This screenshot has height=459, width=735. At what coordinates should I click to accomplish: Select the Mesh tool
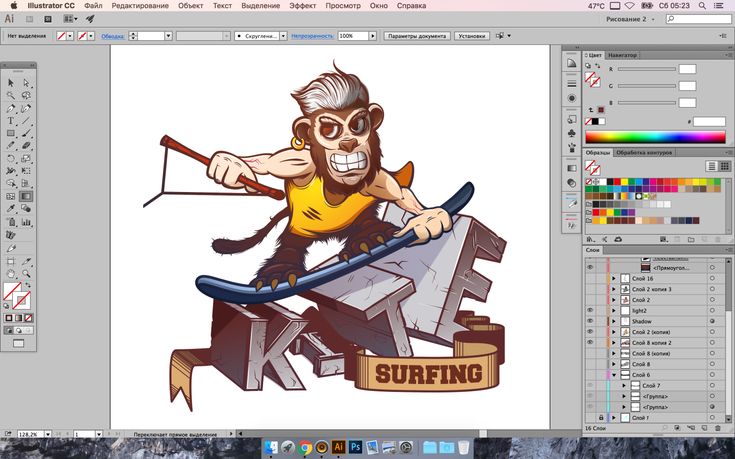(11, 196)
